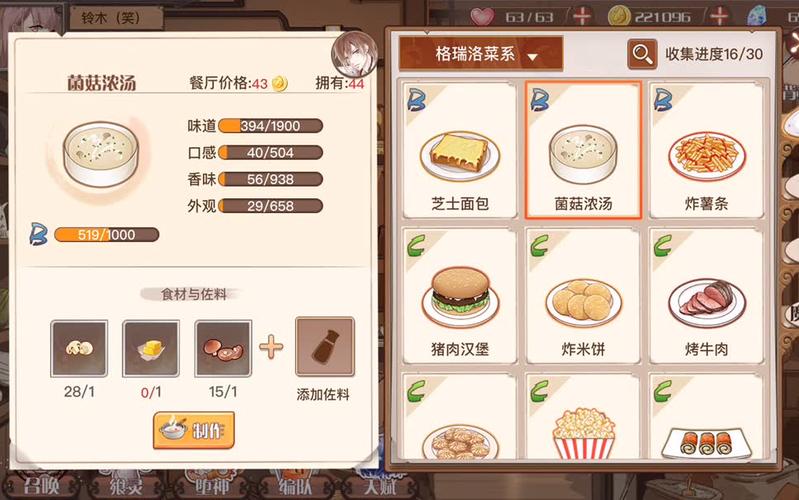Add stamina with heart plus icon

coord(582,16)
